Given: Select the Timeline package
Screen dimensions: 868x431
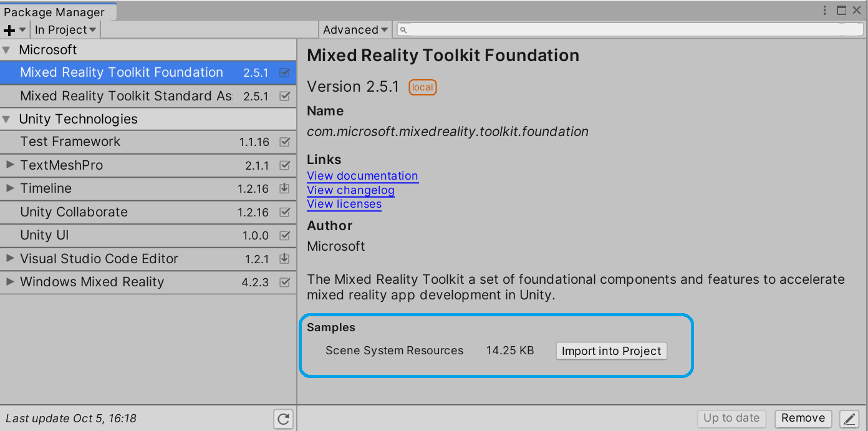Looking at the screenshot, I should [x=148, y=188].
